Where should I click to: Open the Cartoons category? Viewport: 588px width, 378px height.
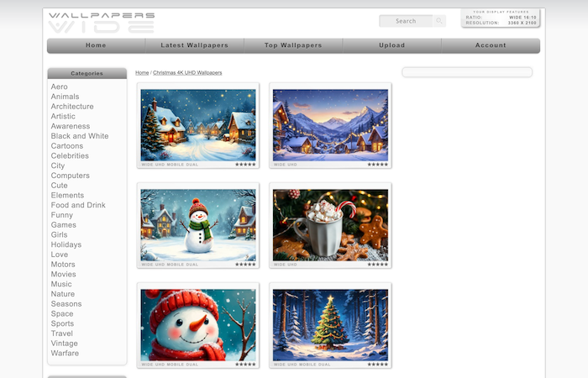coord(67,146)
